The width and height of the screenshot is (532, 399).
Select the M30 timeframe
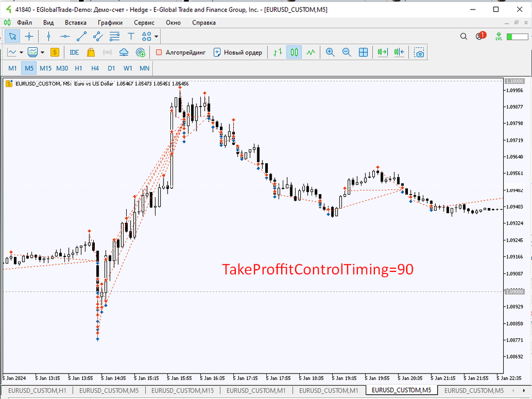62,69
